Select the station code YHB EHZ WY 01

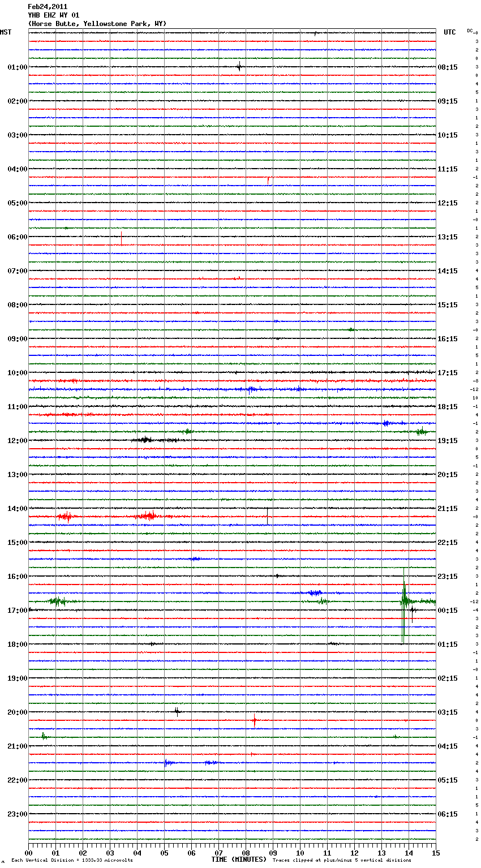(x=54, y=15)
